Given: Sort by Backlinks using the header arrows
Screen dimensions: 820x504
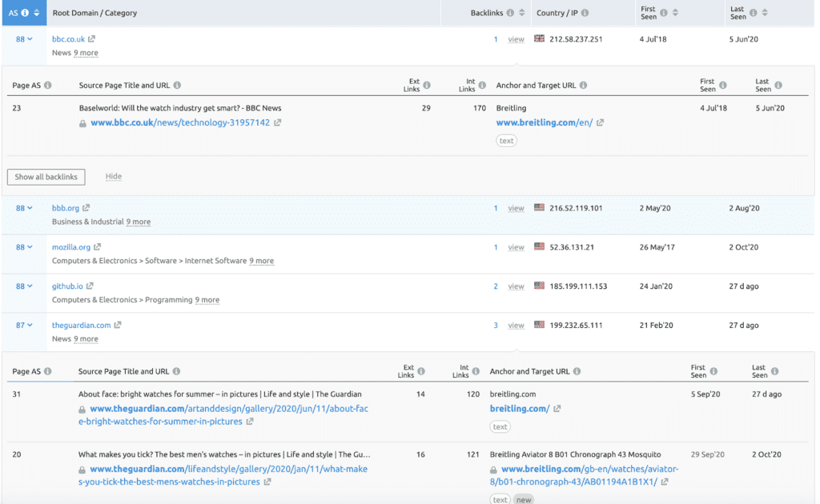Looking at the screenshot, I should [x=521, y=13].
